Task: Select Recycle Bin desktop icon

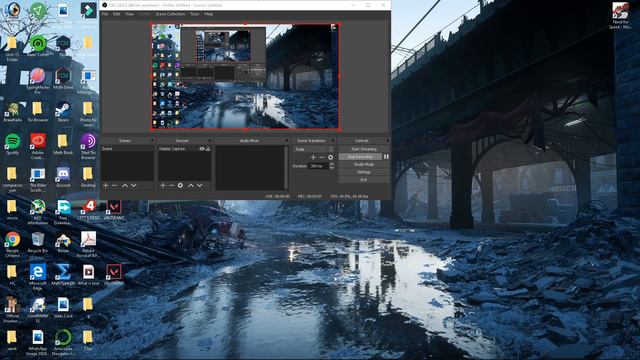Action: pyautogui.click(x=38, y=242)
